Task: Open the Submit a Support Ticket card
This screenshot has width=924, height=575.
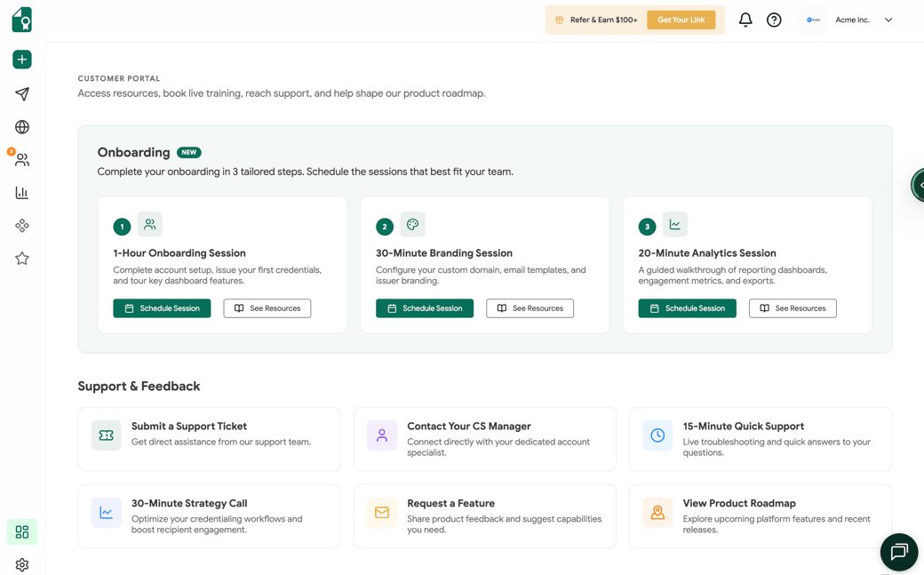Action: point(209,439)
